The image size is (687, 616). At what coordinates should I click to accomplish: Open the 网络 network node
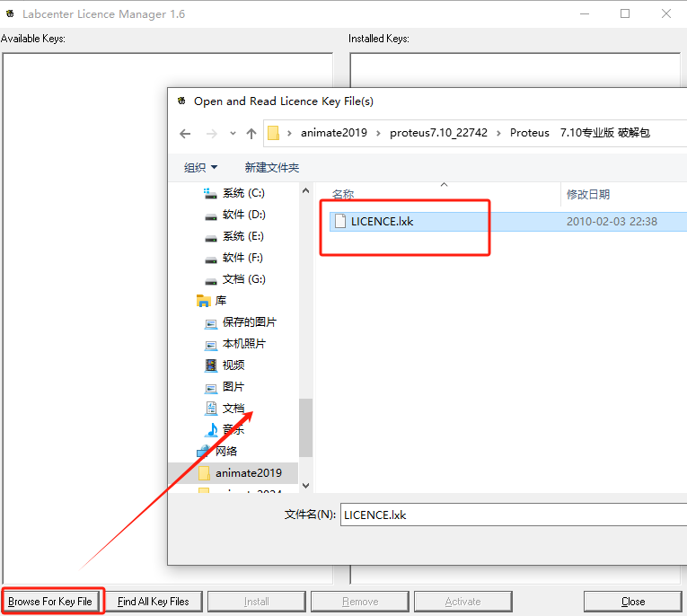click(x=226, y=452)
